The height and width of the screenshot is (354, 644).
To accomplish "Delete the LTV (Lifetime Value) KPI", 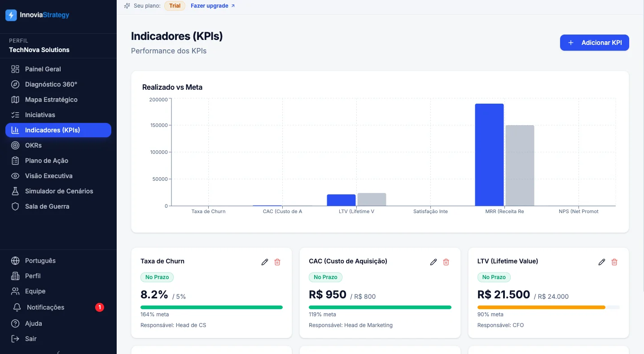I will [x=614, y=262].
